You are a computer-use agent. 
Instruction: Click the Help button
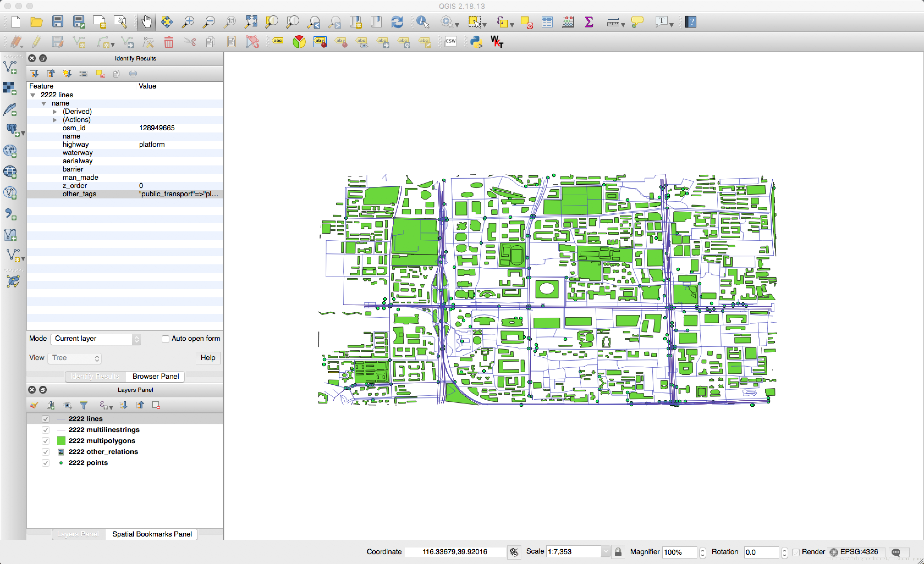(x=208, y=358)
